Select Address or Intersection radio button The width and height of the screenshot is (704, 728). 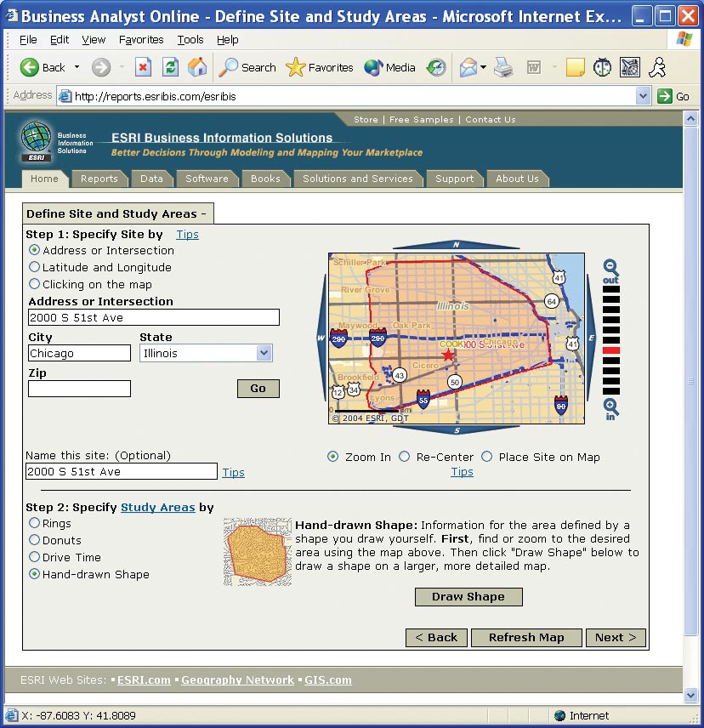click(34, 250)
